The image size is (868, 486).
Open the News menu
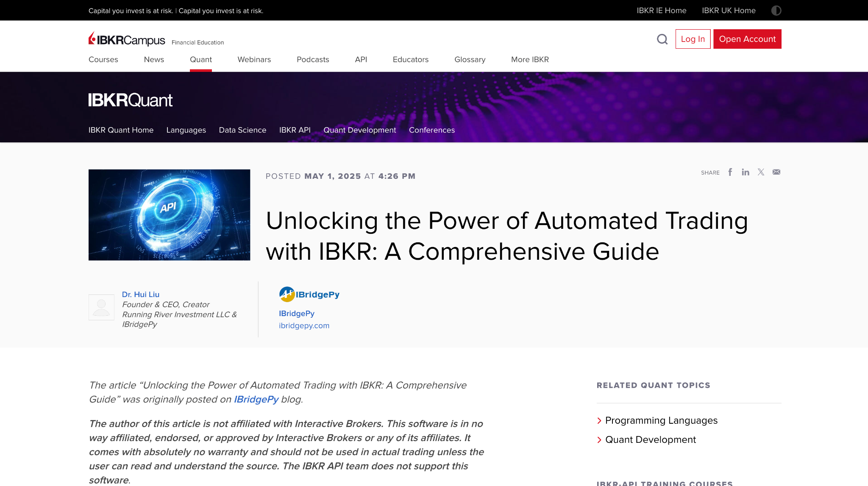coord(154,59)
